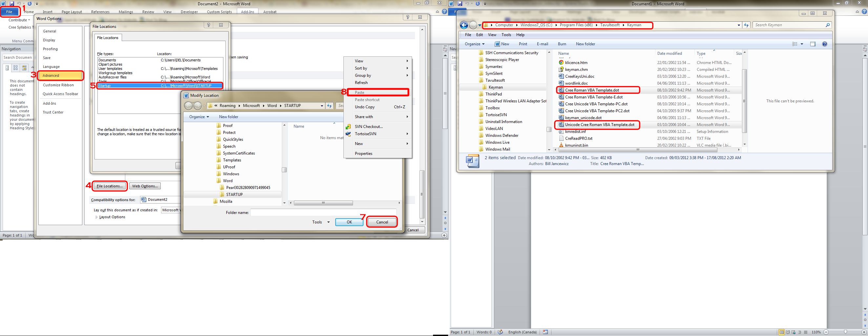This screenshot has width=868, height=336.
Task: Click the Save icon in Document2's quick access toolbar
Action: (11, 4)
